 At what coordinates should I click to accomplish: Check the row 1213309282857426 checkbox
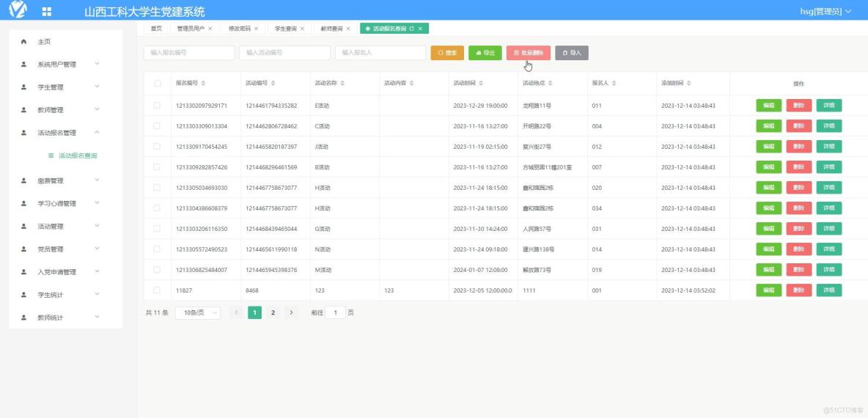(x=157, y=166)
